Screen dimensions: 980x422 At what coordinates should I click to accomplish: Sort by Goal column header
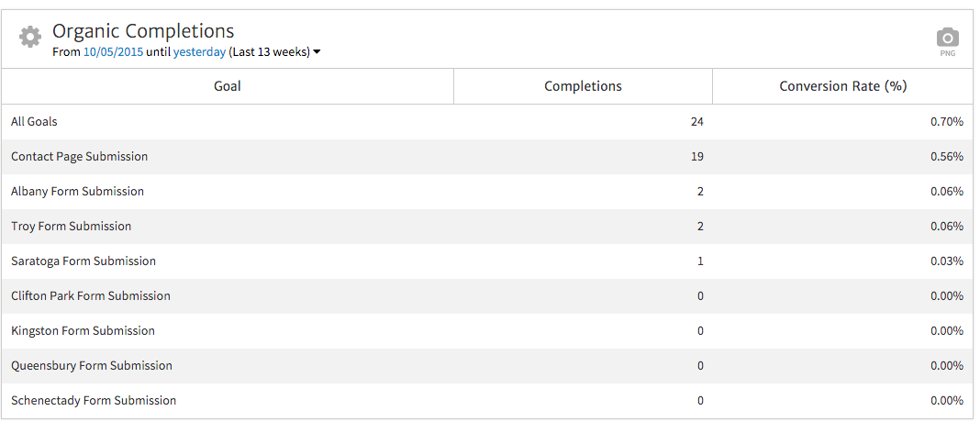[228, 86]
